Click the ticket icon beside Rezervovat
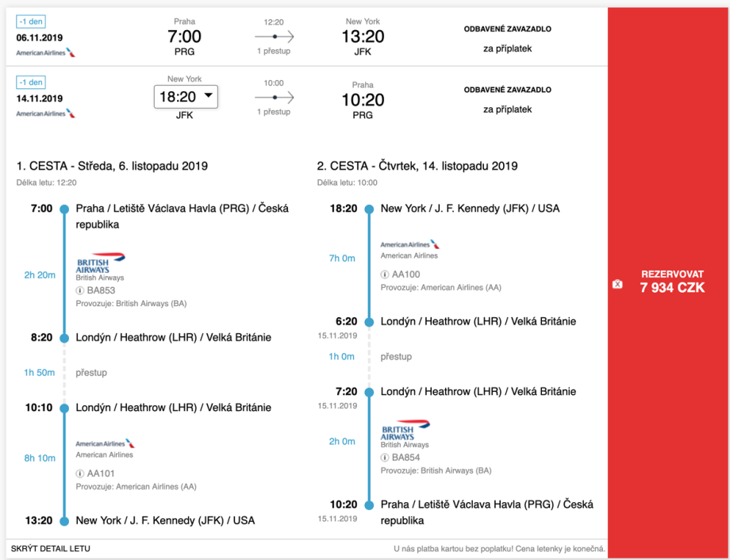This screenshot has height=560, width=730. pos(618,284)
